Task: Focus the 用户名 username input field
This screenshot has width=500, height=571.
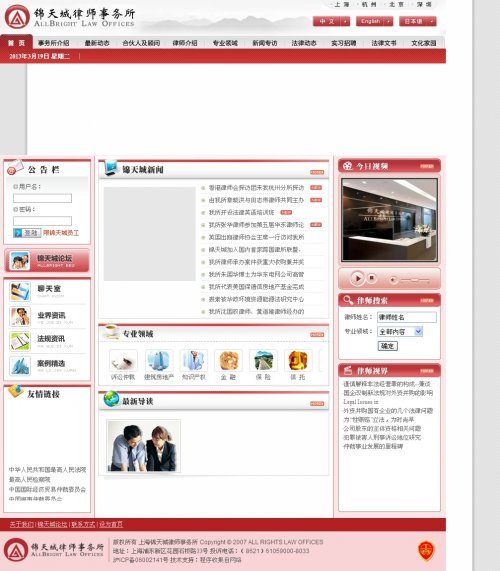Action: pyautogui.click(x=42, y=198)
